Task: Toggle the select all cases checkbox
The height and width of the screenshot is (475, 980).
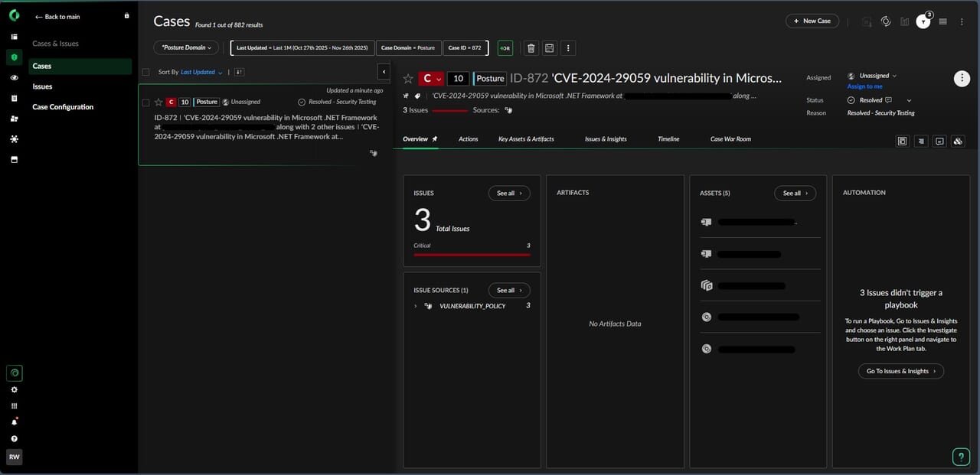Action: pos(145,72)
